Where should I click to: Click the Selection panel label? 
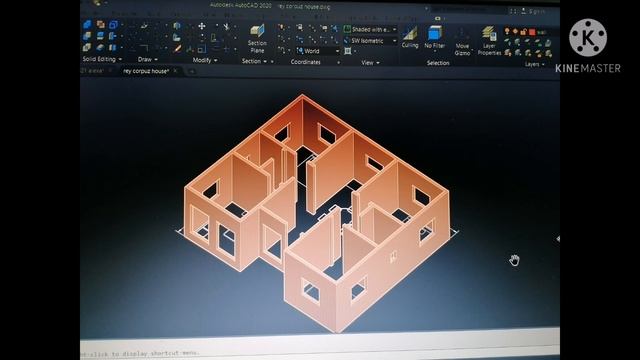pos(438,63)
